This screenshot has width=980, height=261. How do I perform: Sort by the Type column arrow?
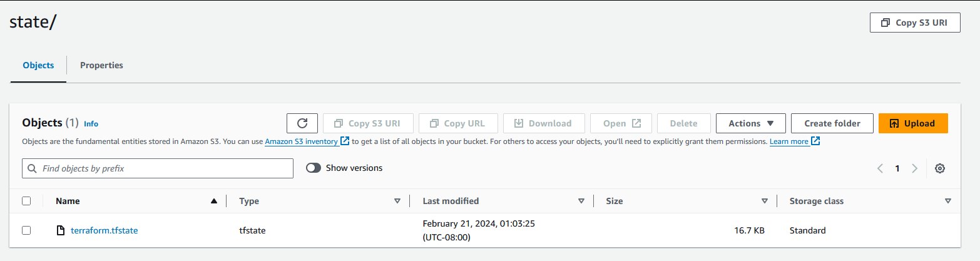click(x=397, y=201)
